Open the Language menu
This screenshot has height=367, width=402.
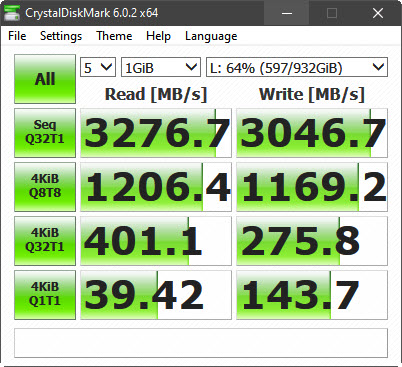coord(211,36)
